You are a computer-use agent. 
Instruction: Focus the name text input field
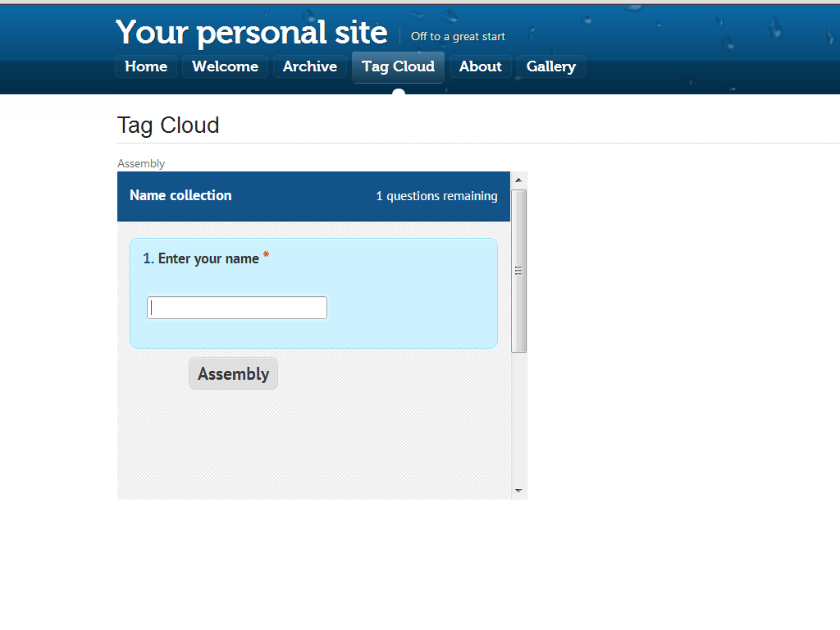[237, 308]
